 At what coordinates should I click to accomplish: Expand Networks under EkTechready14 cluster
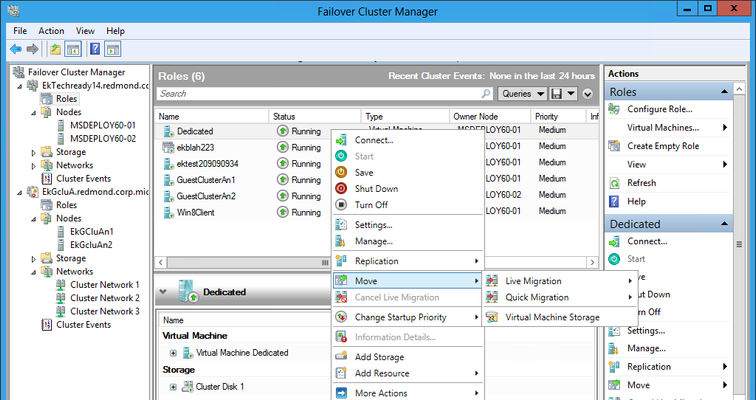tap(33, 166)
